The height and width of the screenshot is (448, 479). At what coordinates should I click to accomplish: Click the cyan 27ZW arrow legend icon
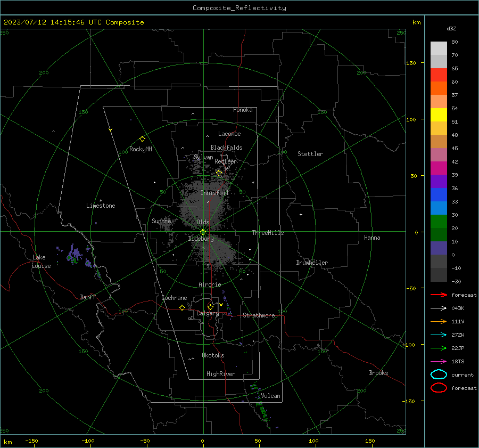439,335
